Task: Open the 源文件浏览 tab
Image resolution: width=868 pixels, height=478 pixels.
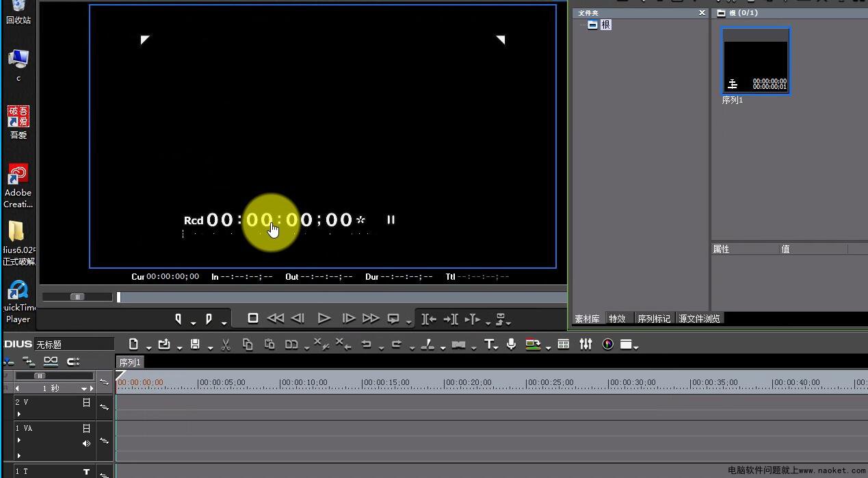Action: point(699,319)
